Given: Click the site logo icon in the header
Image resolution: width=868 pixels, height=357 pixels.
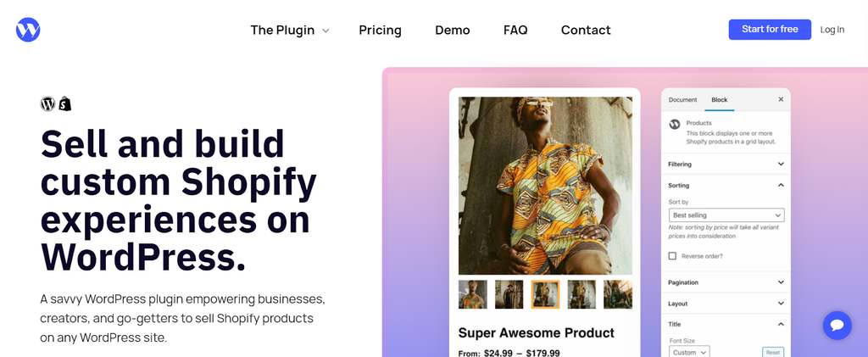Looking at the screenshot, I should [28, 30].
